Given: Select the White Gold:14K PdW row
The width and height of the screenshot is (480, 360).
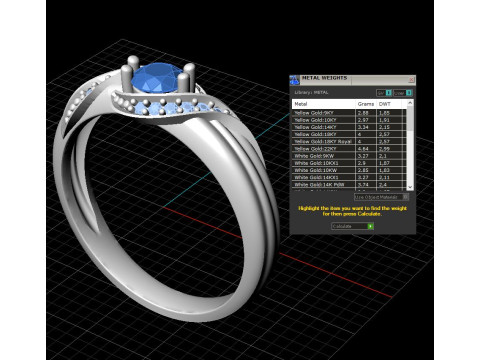Looking at the screenshot, I should [x=349, y=184].
